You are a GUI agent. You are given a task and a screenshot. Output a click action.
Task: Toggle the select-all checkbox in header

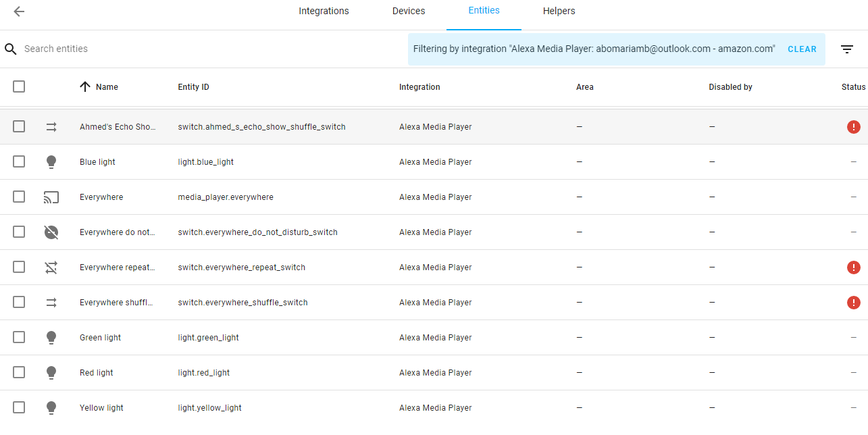(19, 86)
